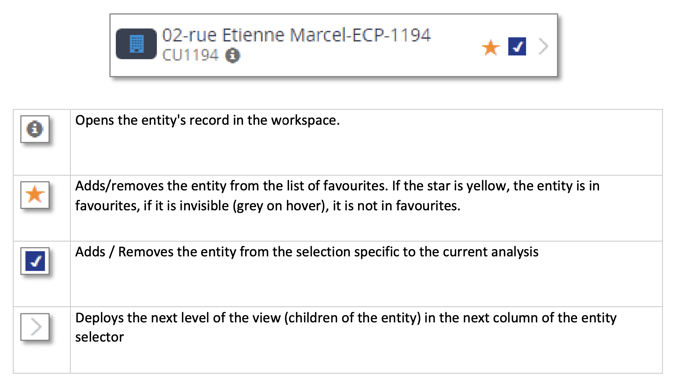688x388 pixels.
Task: Click the blue building icon on entity card
Action: tap(136, 44)
